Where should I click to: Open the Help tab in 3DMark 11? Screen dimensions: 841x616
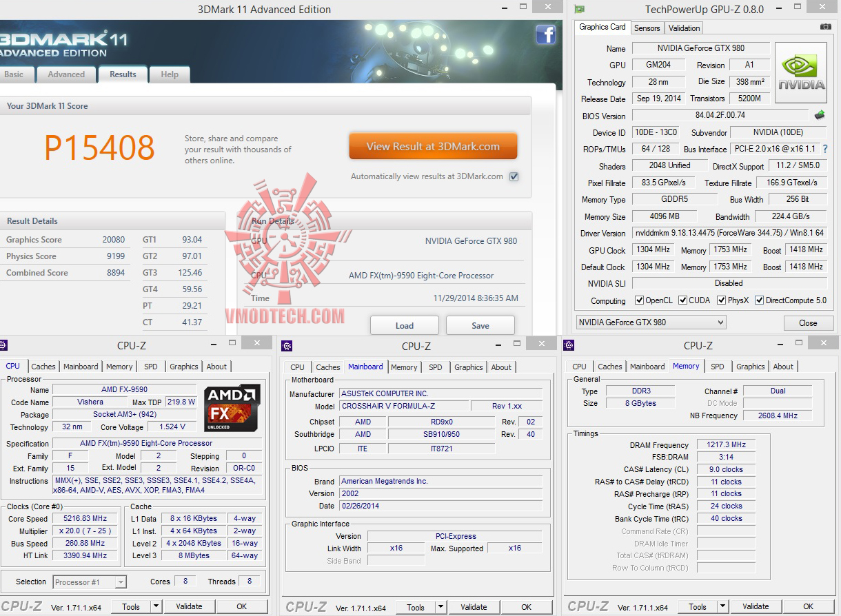coord(170,74)
